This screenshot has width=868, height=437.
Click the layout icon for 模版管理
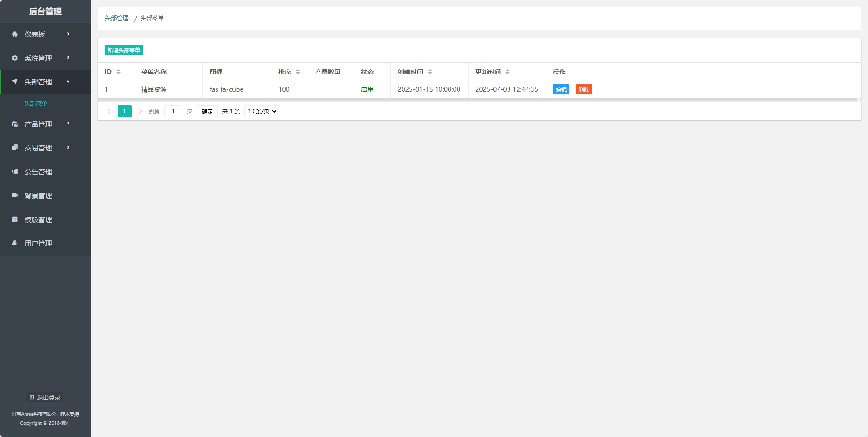point(15,219)
